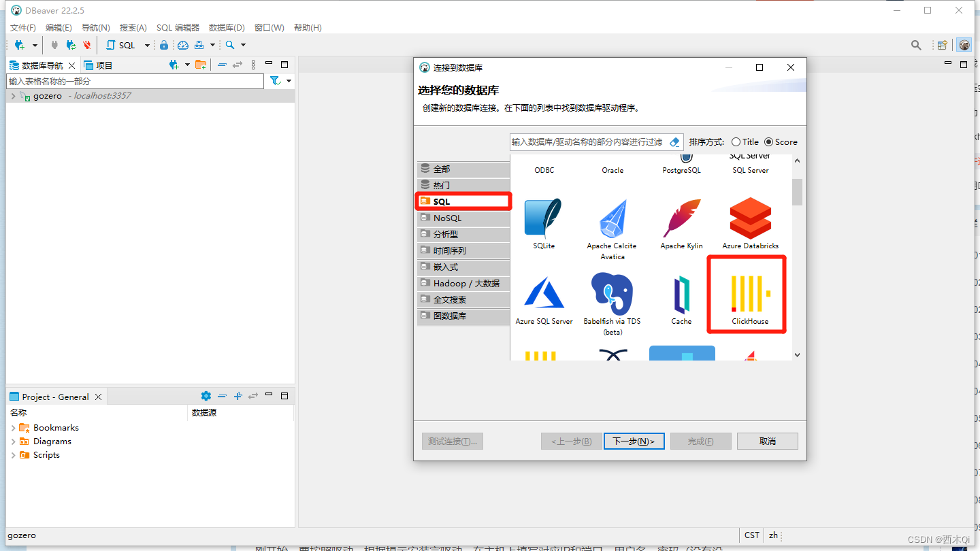Click the new connection plug icon in main toolbar
Viewport: 980px width, 551px height.
pyautogui.click(x=20, y=45)
